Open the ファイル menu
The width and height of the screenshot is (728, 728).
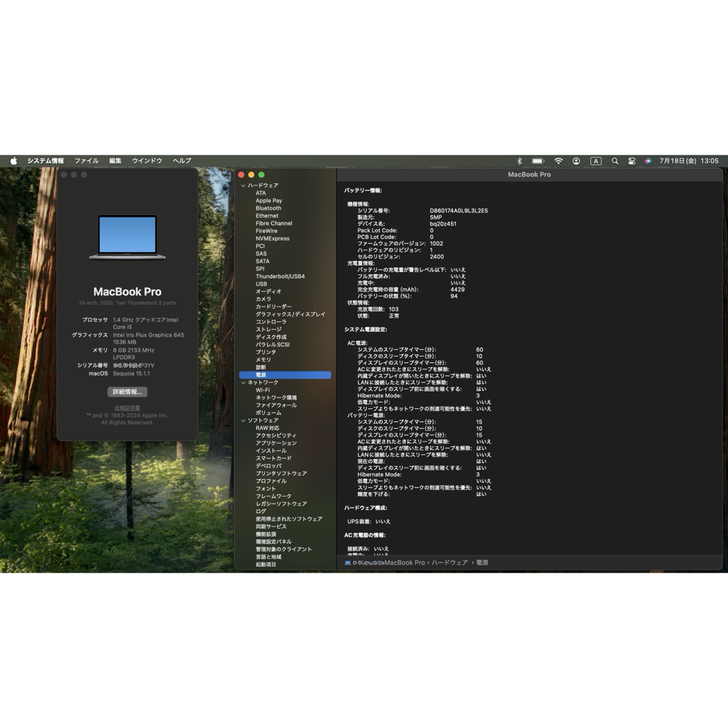click(86, 160)
